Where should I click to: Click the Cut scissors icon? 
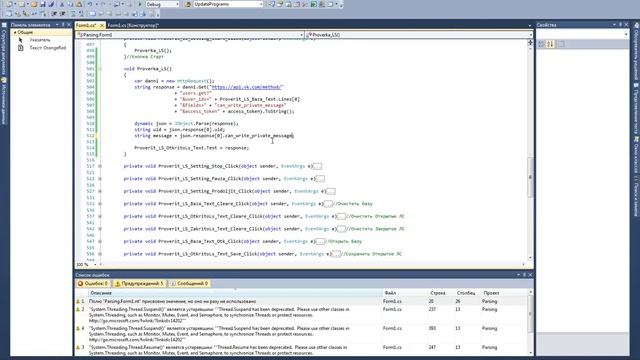tap(62, 4)
